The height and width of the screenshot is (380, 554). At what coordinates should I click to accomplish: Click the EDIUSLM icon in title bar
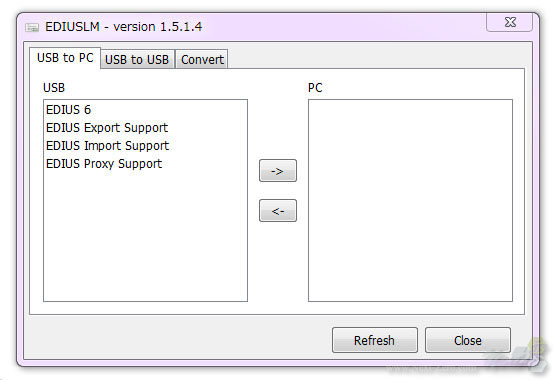(32, 27)
